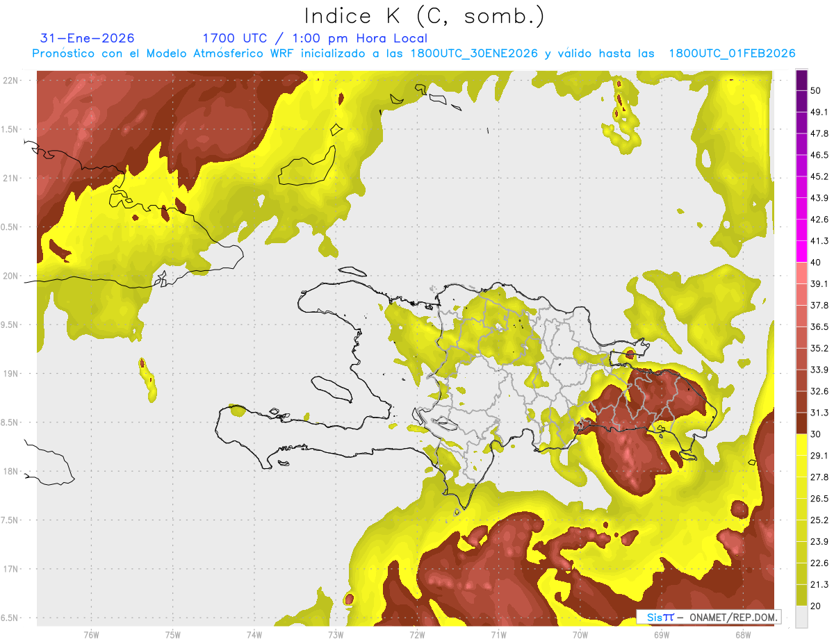Click the "SisTT – ONAMET/REP.DOM." credit label
This screenshot has width=834, height=644.
click(710, 617)
